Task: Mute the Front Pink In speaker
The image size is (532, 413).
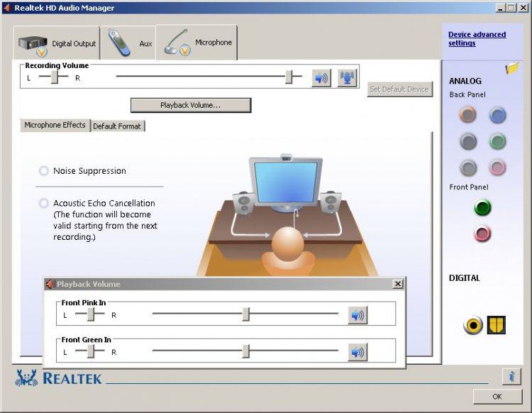Action: pos(358,315)
